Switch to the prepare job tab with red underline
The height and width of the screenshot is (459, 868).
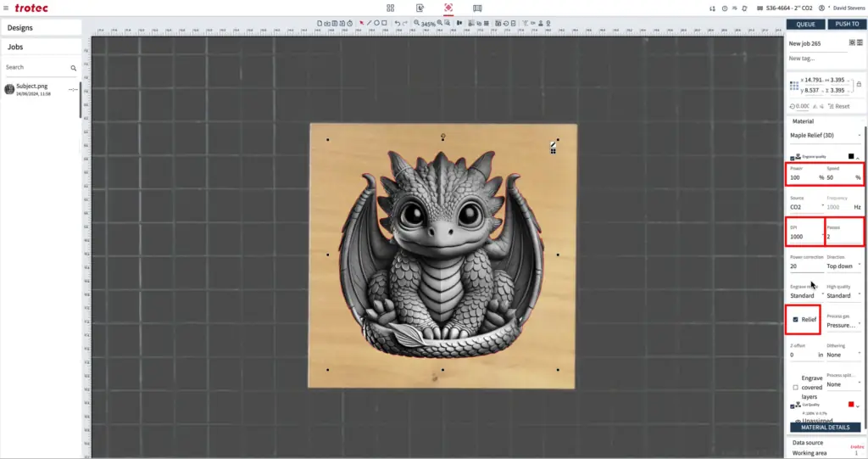pos(448,8)
